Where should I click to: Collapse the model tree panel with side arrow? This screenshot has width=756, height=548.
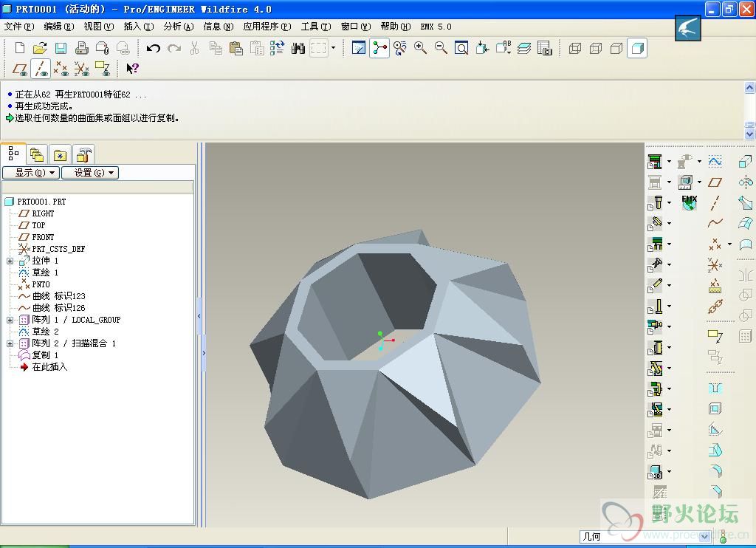[199, 316]
